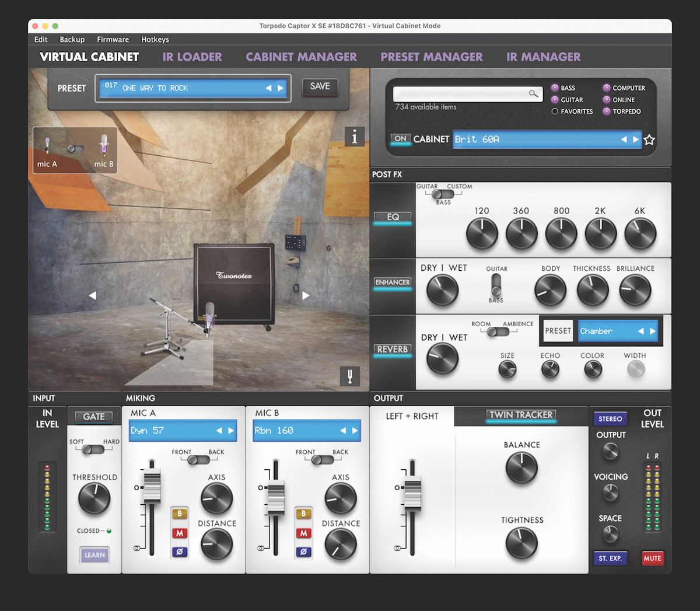Viewport: 700px width, 611px height.
Task: Click the info icon in the cabinet room view
Action: [354, 137]
